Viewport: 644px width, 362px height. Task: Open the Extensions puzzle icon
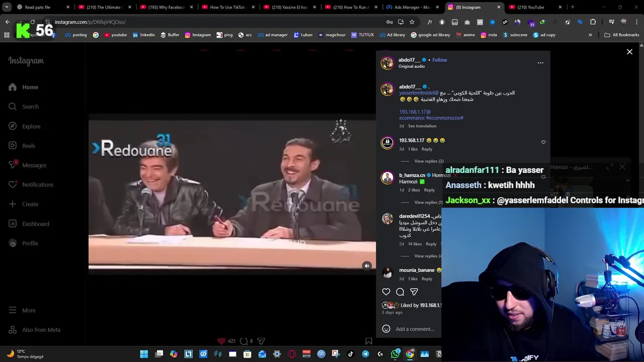click(x=593, y=22)
